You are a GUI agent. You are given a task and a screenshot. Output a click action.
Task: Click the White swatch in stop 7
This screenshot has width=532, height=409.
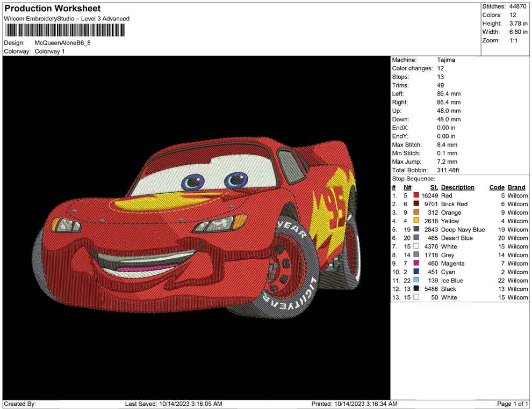pyautogui.click(x=416, y=246)
